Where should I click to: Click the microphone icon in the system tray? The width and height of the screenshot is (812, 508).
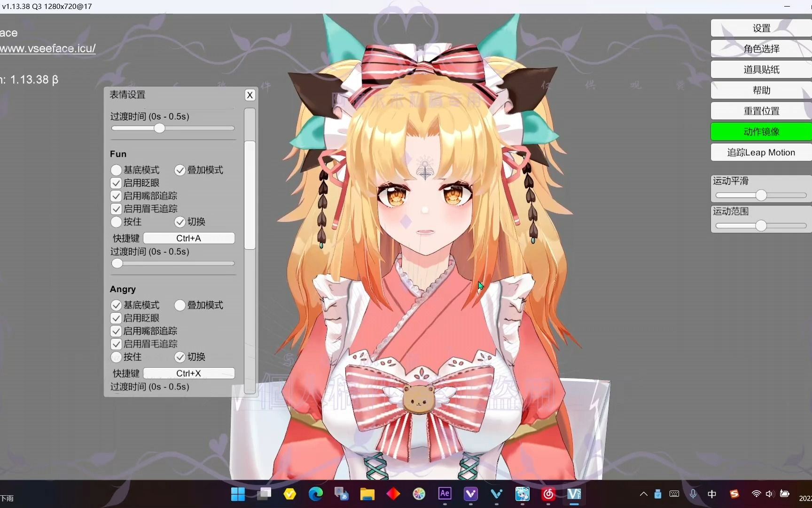(x=693, y=494)
